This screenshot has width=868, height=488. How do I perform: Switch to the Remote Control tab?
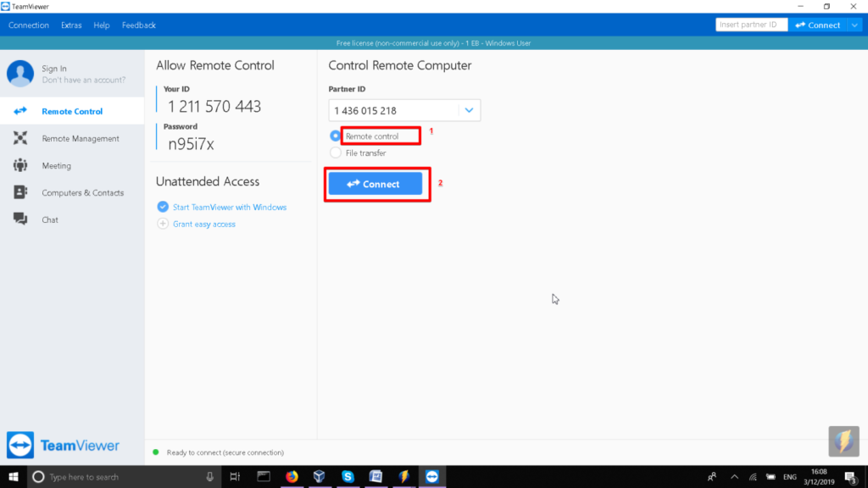pyautogui.click(x=72, y=111)
